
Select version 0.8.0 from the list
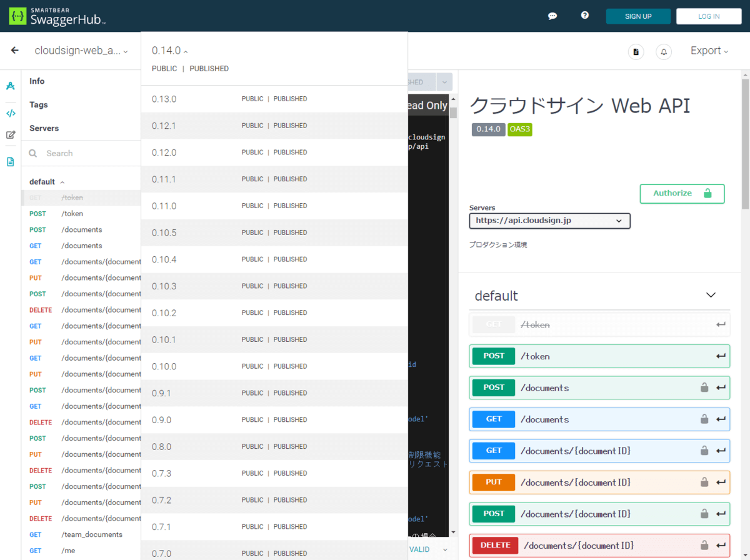(274, 447)
